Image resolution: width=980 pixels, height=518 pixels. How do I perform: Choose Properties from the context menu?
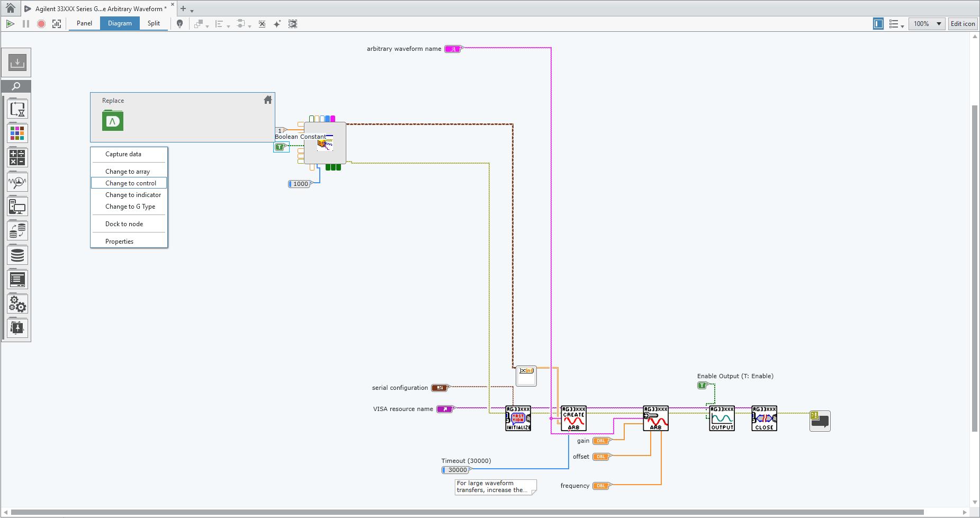tap(119, 242)
